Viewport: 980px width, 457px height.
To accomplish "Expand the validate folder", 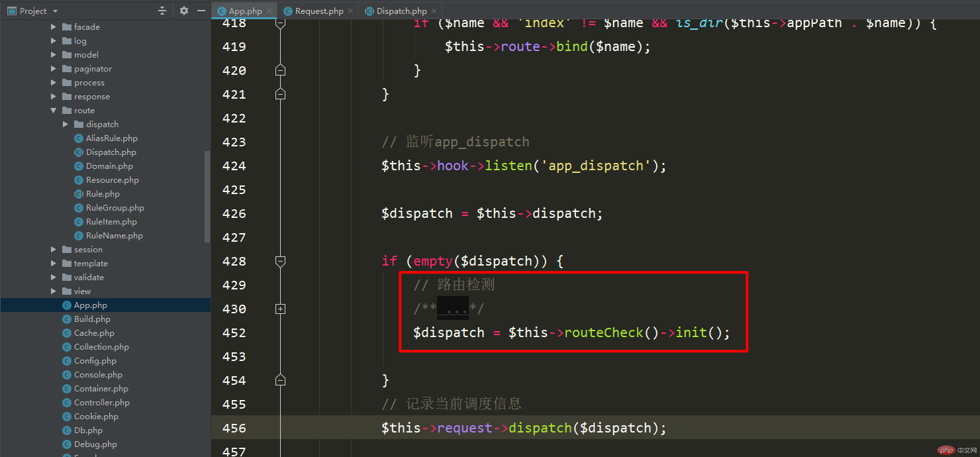I will pos(54,278).
